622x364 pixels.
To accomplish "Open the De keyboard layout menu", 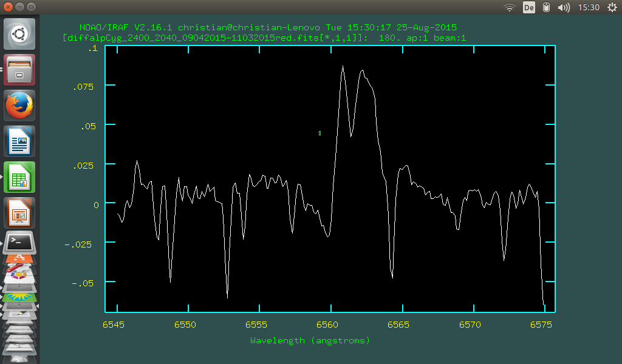I will coord(528,7).
